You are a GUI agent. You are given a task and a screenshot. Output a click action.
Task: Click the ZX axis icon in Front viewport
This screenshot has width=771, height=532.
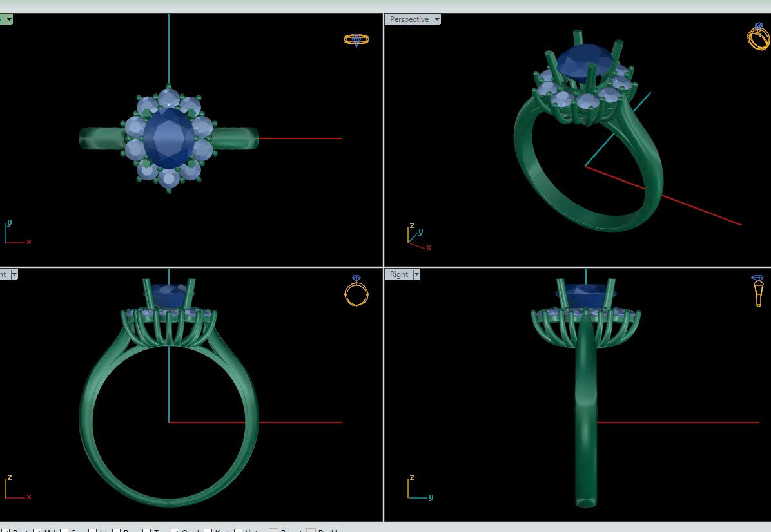pyautogui.click(x=16, y=488)
